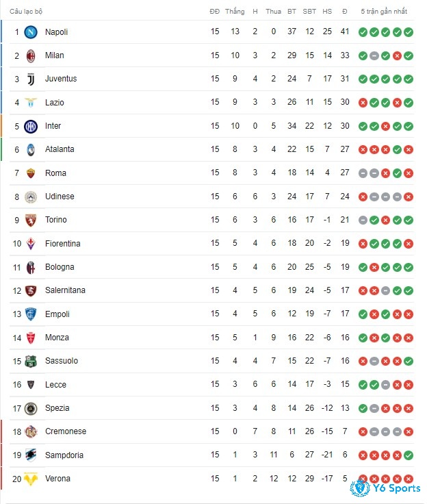Click the Napoli club crest
The height and width of the screenshot is (504, 427).
click(31, 32)
